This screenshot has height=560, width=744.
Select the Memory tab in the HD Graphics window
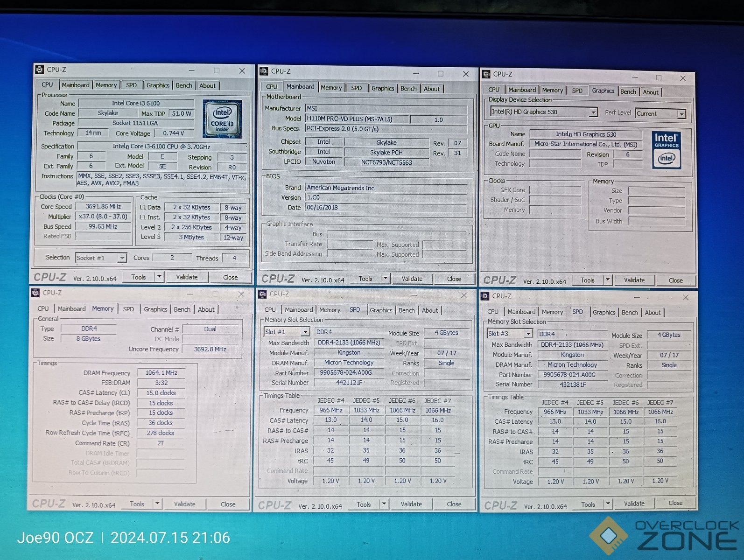coord(553,91)
